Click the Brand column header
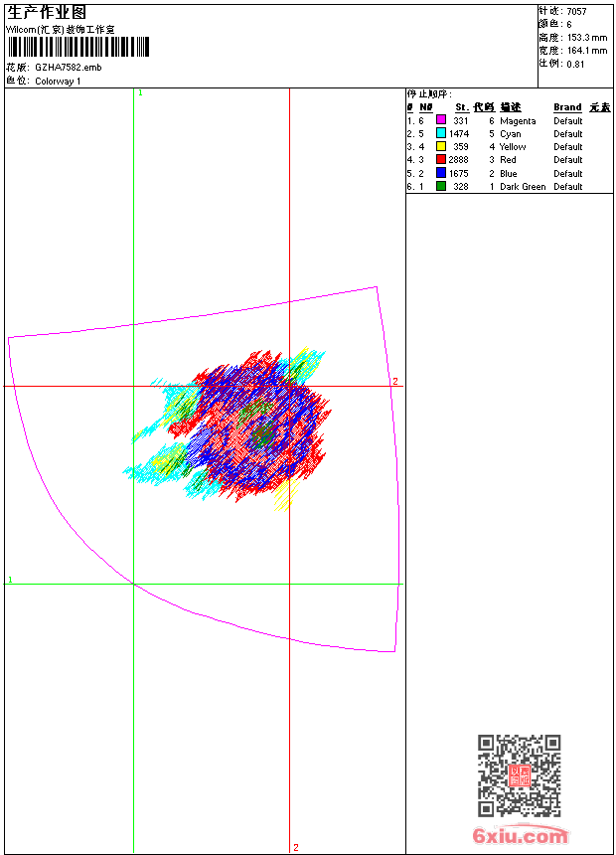The width and height of the screenshot is (616, 855). [567, 107]
